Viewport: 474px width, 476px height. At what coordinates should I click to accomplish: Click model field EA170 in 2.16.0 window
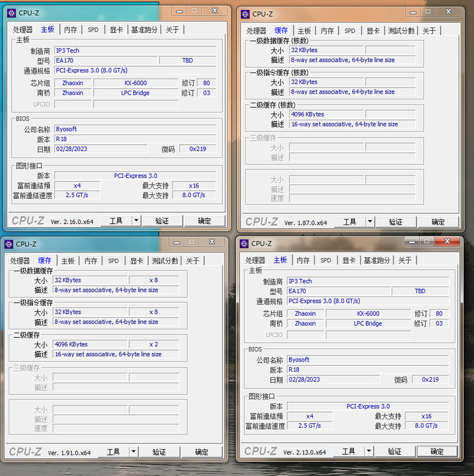pyautogui.click(x=106, y=61)
